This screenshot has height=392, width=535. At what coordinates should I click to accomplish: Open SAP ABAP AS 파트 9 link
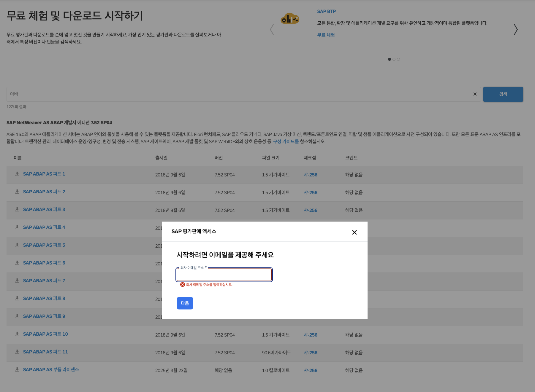[x=44, y=316]
